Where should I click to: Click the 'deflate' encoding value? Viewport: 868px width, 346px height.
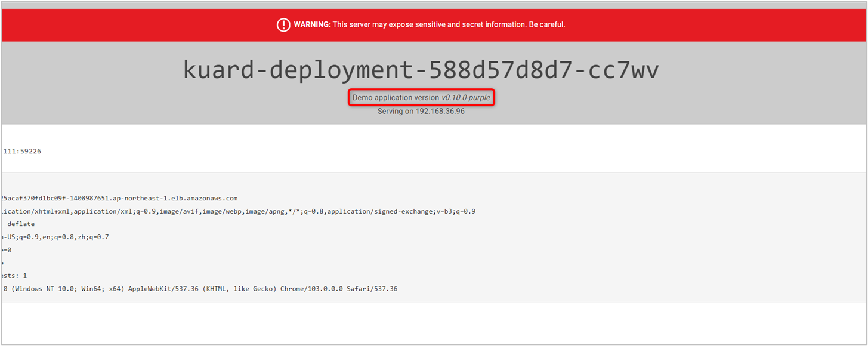pos(21,224)
